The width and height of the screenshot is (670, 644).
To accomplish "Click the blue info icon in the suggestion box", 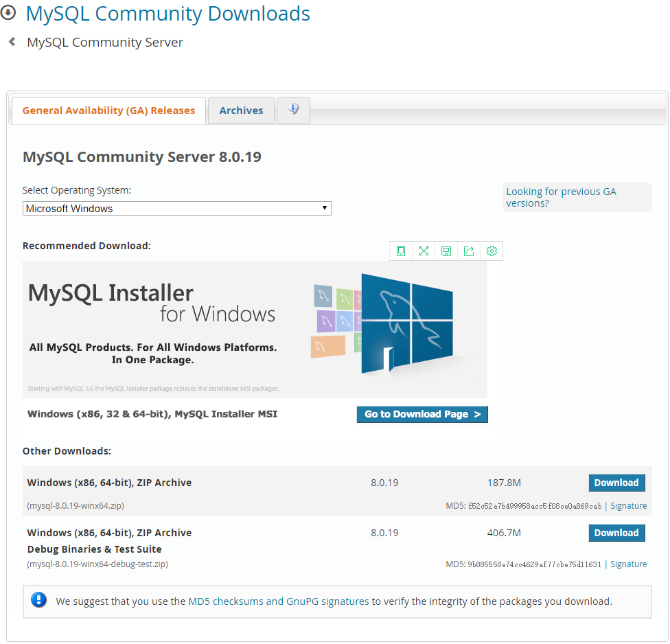I will (x=39, y=599).
